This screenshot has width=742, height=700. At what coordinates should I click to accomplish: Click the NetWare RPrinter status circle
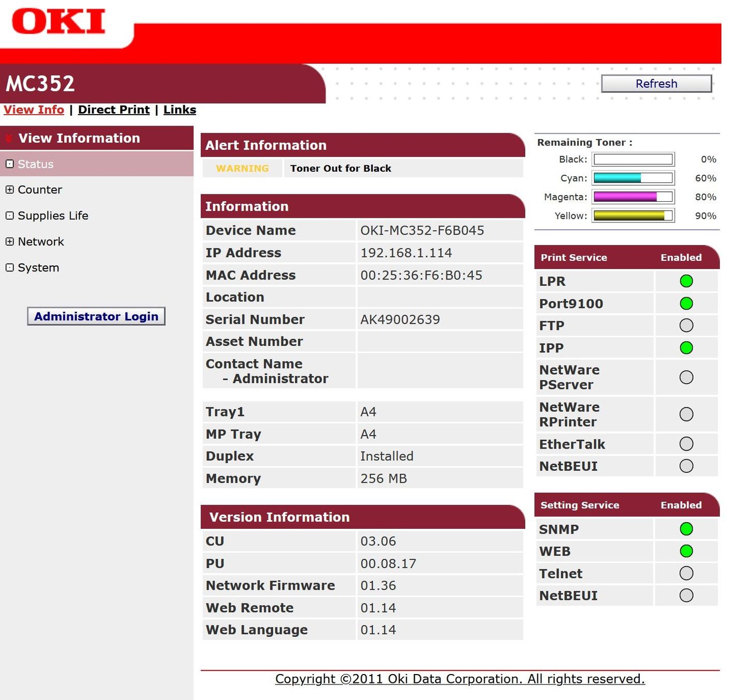[x=686, y=414]
